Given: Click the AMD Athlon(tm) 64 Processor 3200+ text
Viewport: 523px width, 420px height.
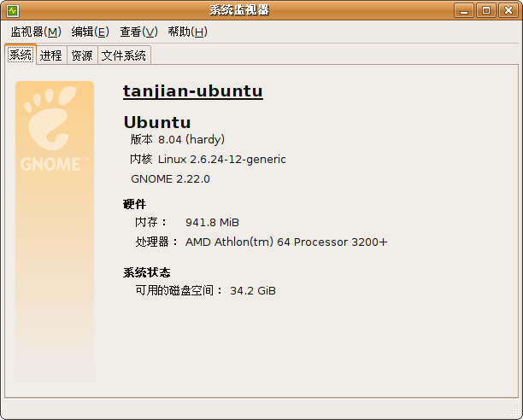Looking at the screenshot, I should (286, 242).
